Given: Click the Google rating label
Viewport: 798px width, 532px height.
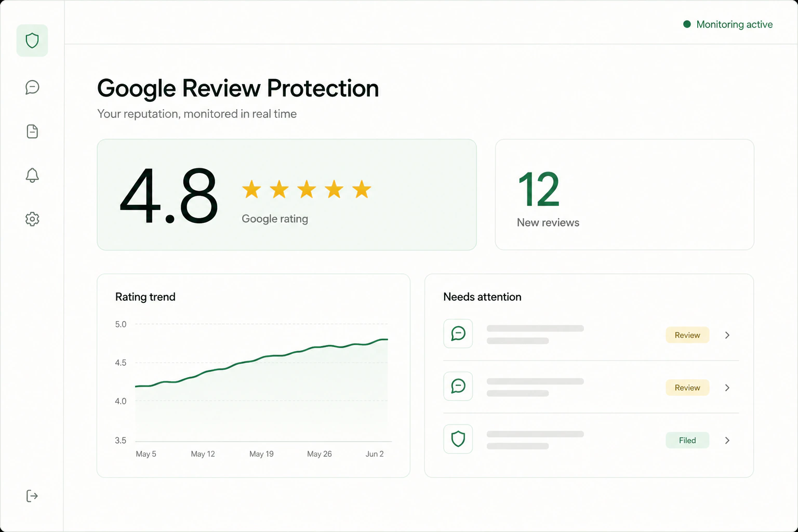Looking at the screenshot, I should click(275, 219).
